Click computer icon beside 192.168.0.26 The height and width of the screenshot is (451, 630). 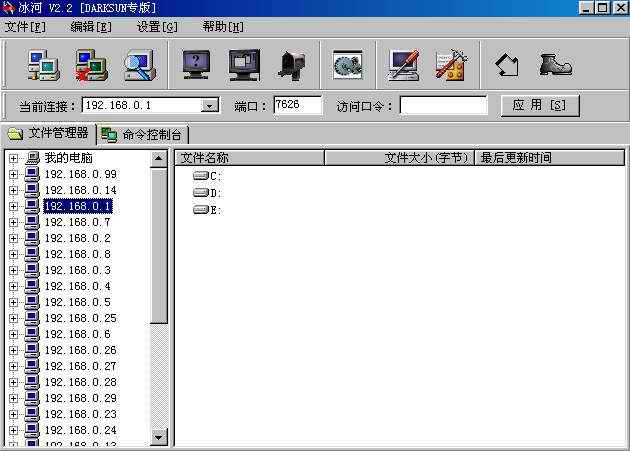click(32, 350)
